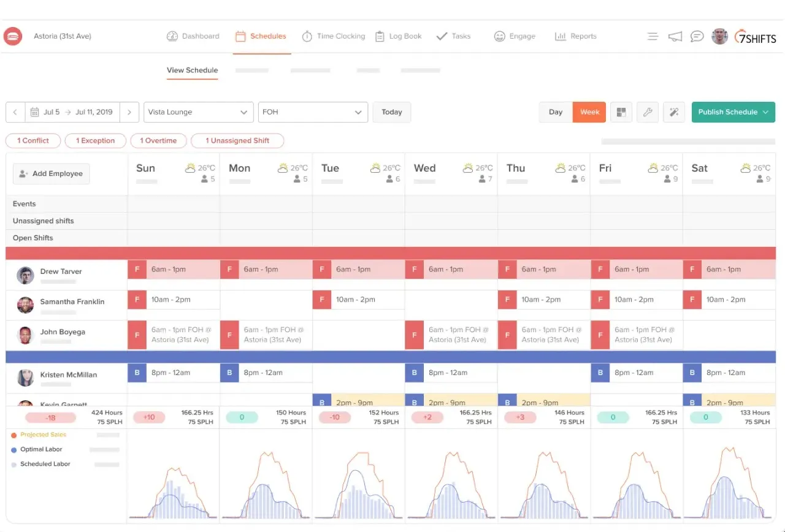The image size is (785, 532).
Task: Click the Today button
Action: pos(392,112)
